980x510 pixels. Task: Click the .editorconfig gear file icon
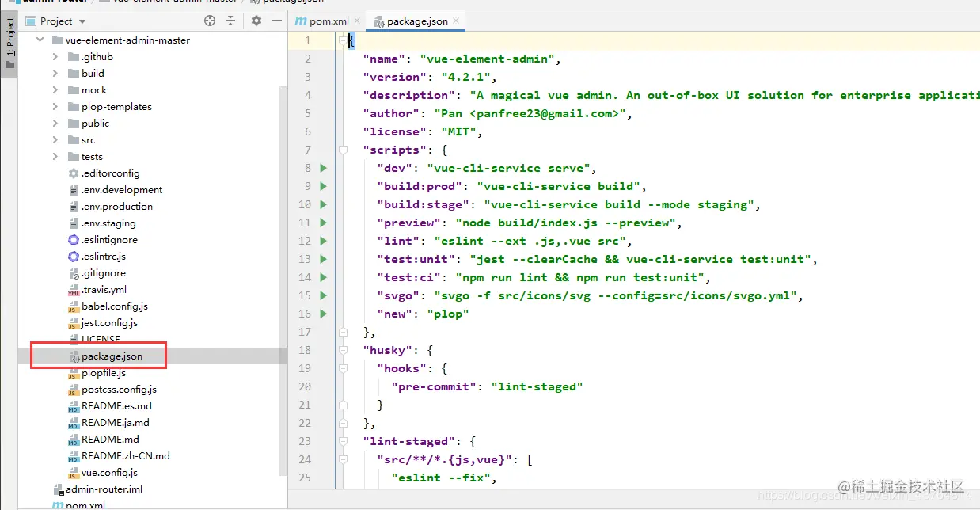pyautogui.click(x=74, y=173)
